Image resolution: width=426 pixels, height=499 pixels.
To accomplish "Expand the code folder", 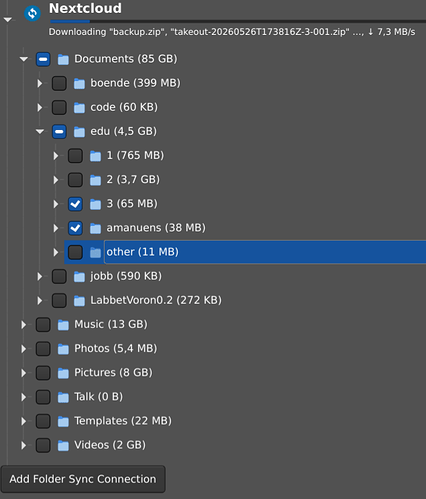I will (x=40, y=107).
